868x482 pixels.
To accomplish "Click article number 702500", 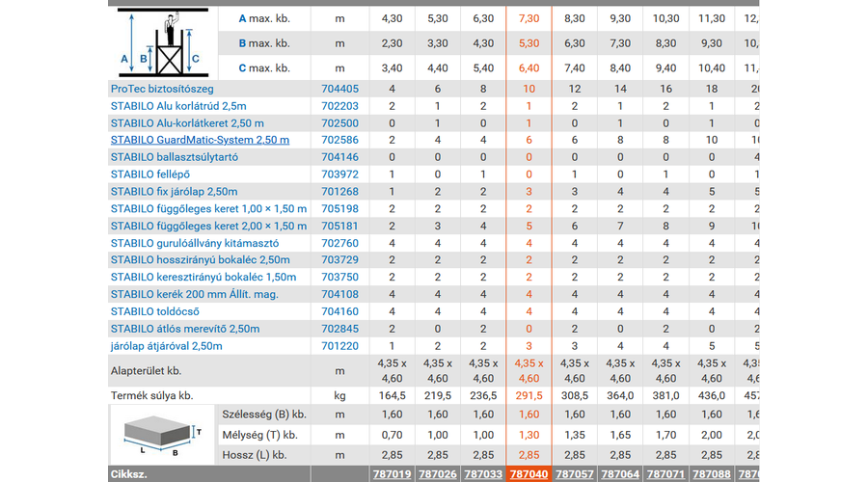I will 339,122.
